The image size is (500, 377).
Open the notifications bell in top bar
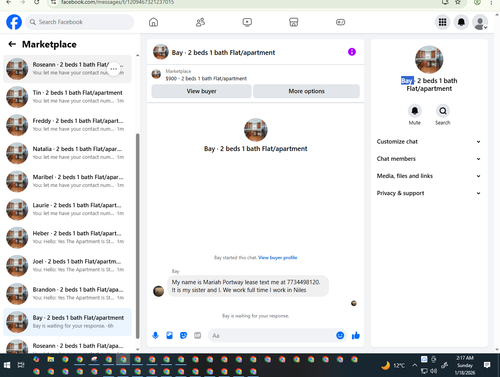click(x=461, y=22)
